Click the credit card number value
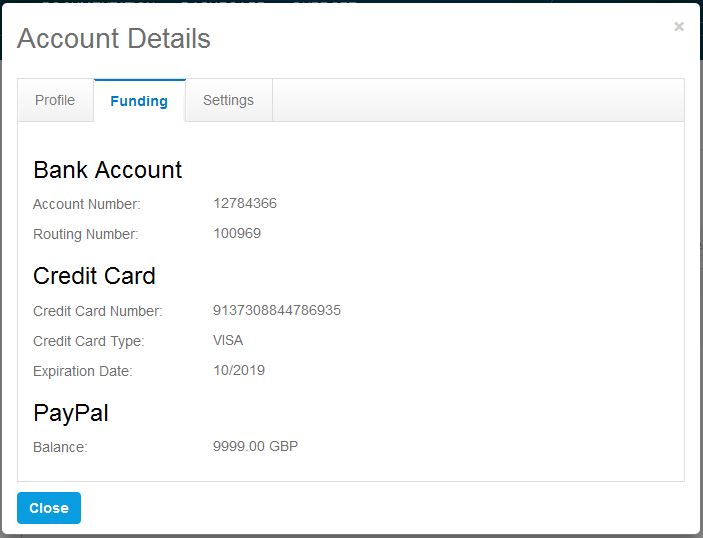 click(x=277, y=310)
